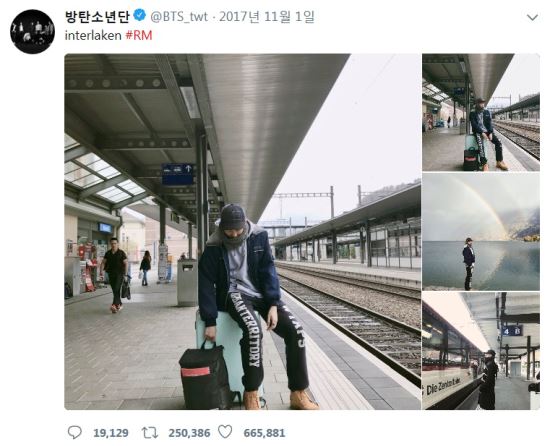Click the blue verified badge
The height and width of the screenshot is (446, 550).
point(140,16)
